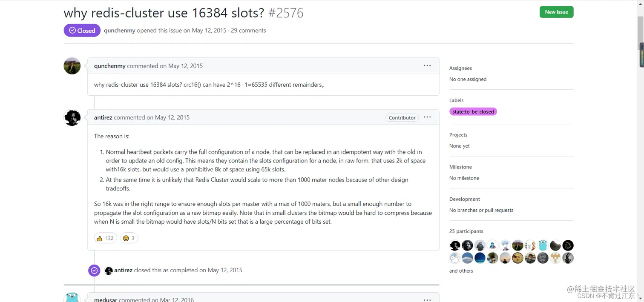Open antirez link in closed event line
Screen dimensions: 644x302
(123, 270)
